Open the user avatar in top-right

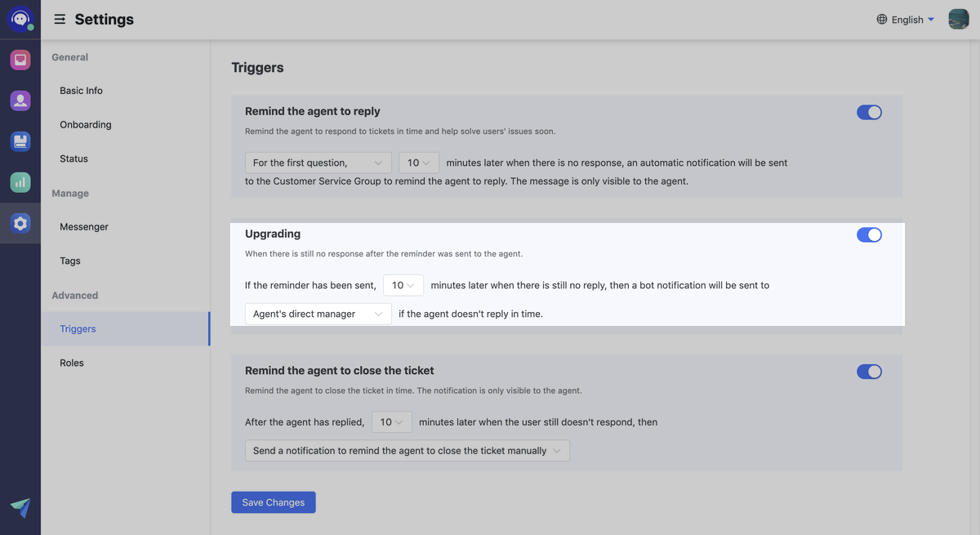coord(958,19)
